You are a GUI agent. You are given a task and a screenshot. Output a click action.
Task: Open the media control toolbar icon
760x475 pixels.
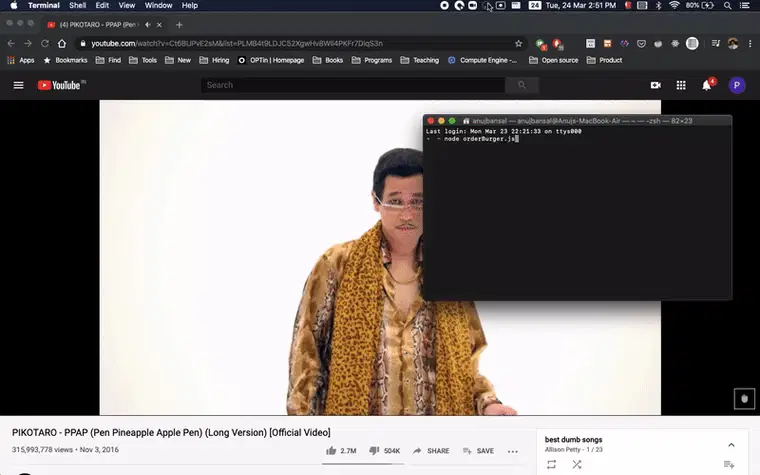coord(715,44)
